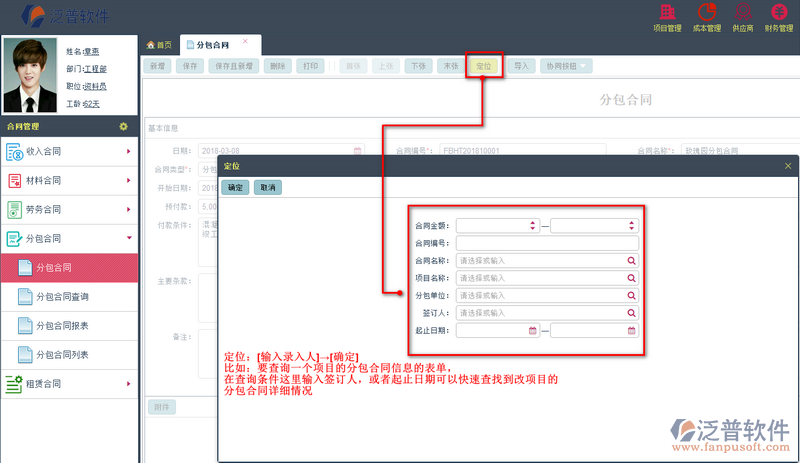
Task: Click the 打印 toolbar button
Action: coord(310,66)
